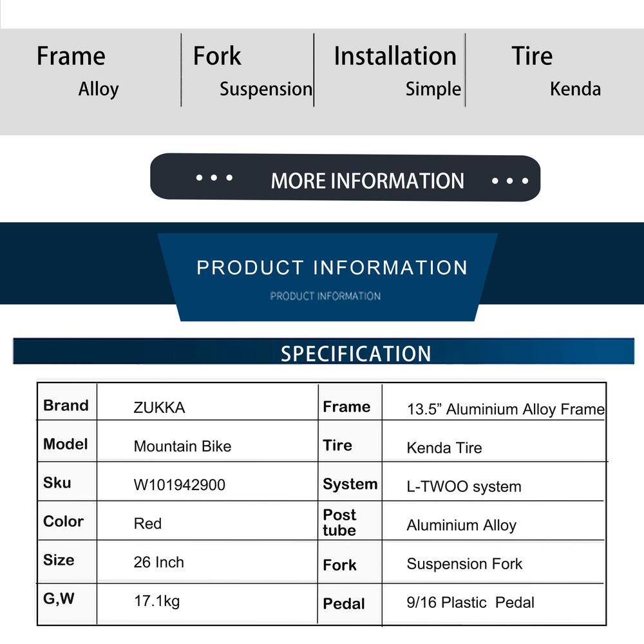
Task: Click the 9/16 Plastic Pedal value cell
Action: point(494,604)
